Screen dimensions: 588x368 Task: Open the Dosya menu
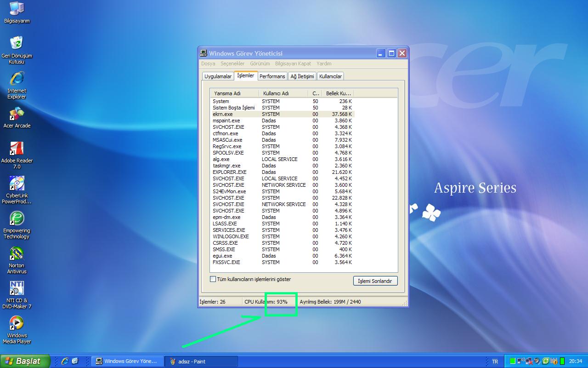click(x=208, y=63)
